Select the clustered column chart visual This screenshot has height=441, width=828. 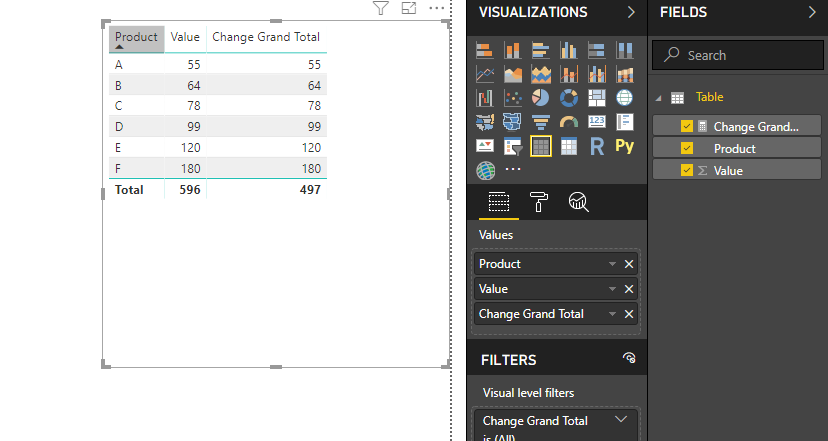569,51
